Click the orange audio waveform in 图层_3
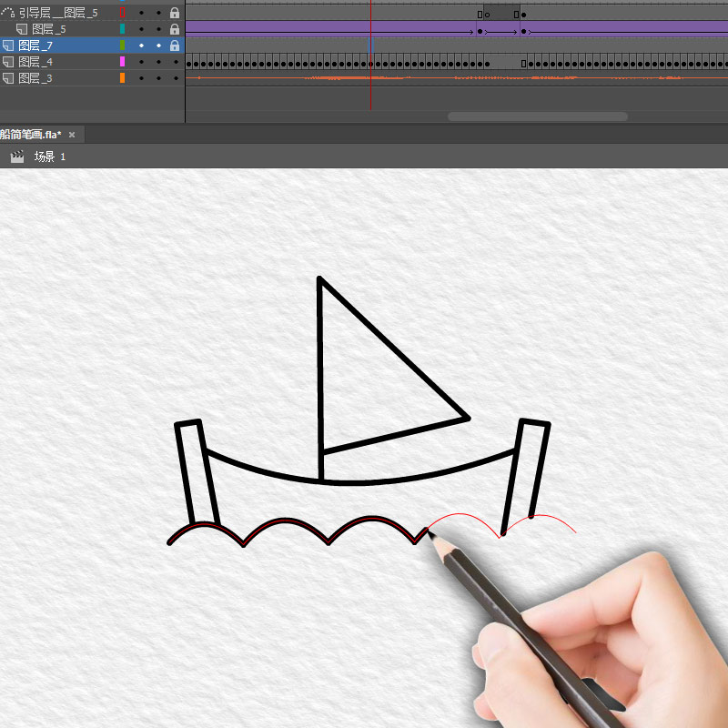Viewport: 728px width, 728px height. click(x=457, y=78)
